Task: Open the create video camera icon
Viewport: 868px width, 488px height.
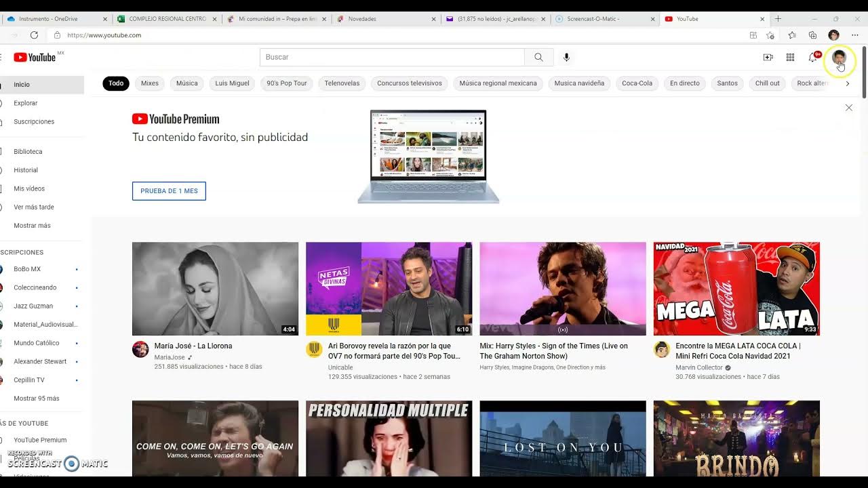Action: pyautogui.click(x=768, y=58)
